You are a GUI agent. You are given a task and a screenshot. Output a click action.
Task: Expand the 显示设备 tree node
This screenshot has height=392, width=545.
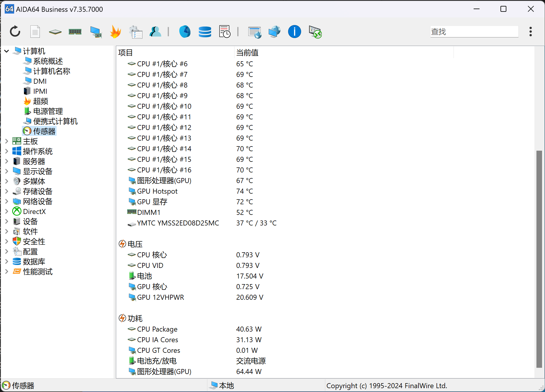(6, 171)
